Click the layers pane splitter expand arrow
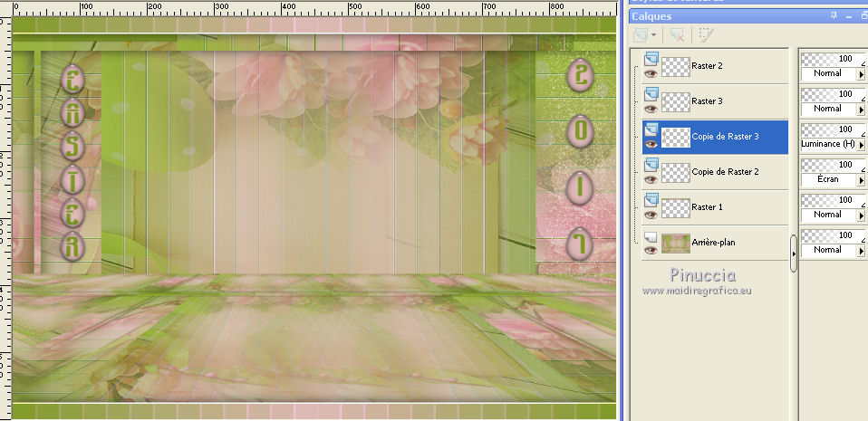Screen dimensions: 868x421 click(794, 254)
